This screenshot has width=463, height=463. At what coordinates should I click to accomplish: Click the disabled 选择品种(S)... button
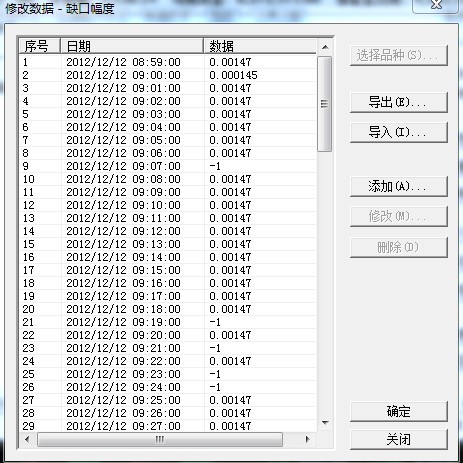click(x=399, y=55)
